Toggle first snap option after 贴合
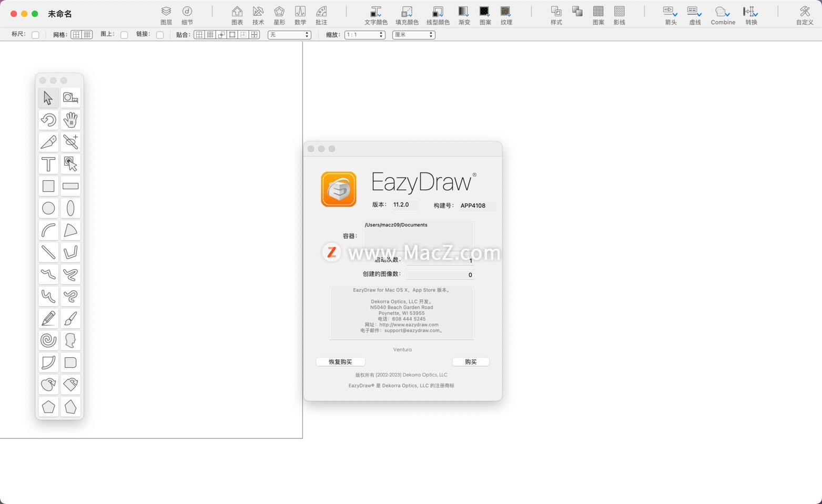The image size is (822, 504). 199,35
